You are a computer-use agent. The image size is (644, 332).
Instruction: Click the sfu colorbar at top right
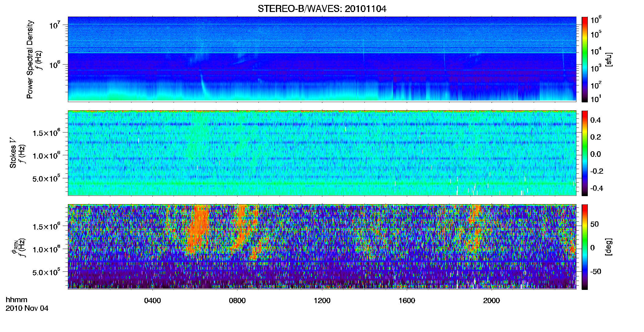click(585, 59)
